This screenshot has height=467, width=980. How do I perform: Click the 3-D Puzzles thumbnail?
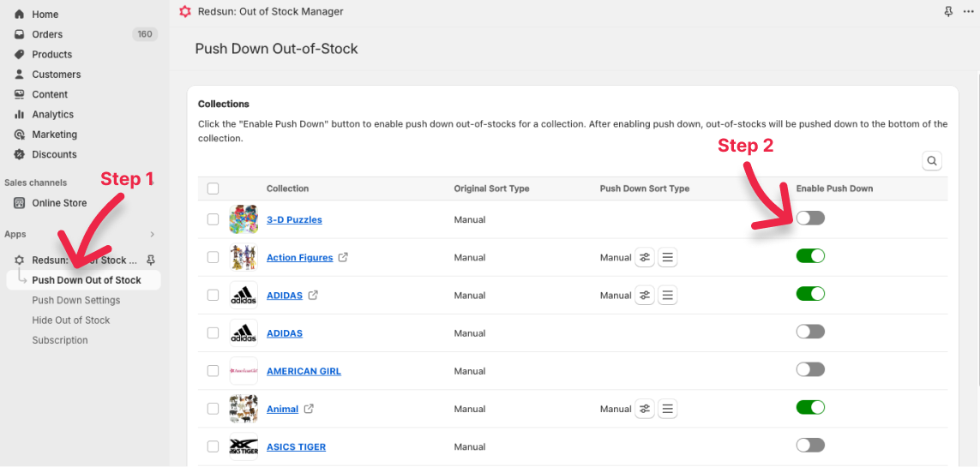243,219
